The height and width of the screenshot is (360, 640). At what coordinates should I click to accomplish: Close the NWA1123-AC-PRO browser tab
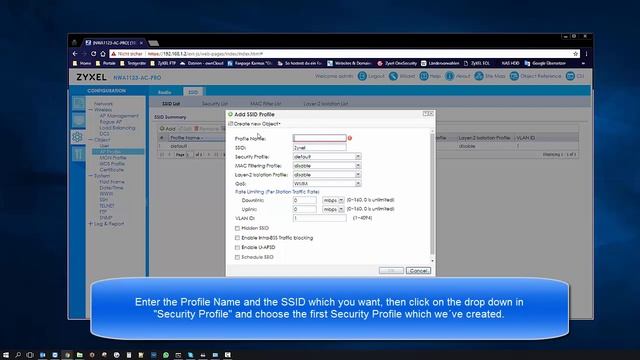point(141,42)
